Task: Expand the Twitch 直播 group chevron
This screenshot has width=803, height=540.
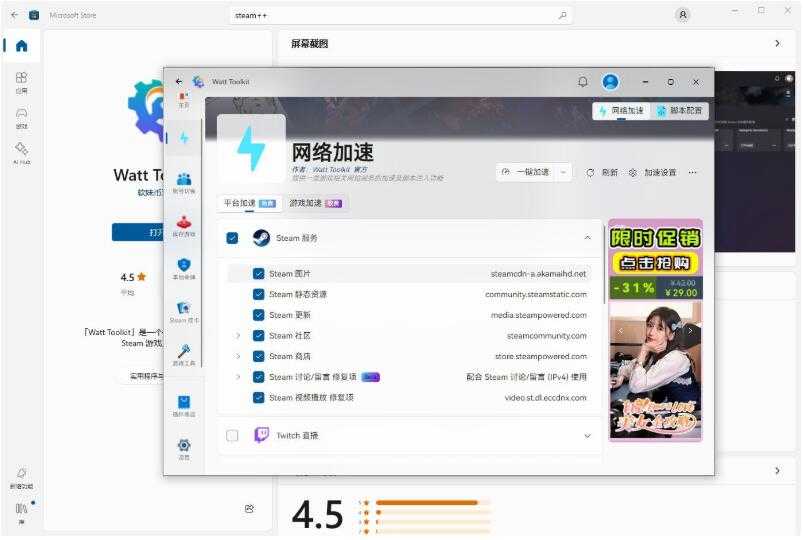Action: coord(587,435)
